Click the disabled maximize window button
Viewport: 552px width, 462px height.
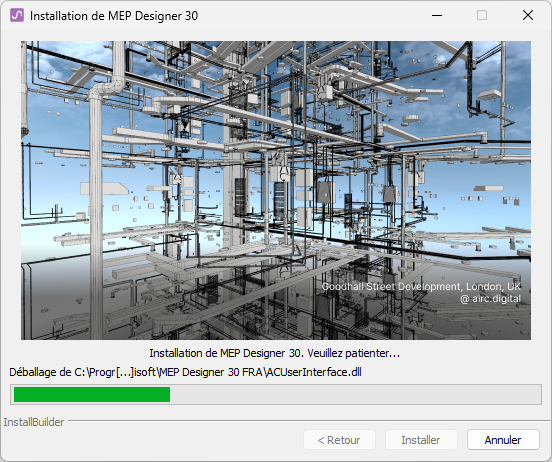482,15
